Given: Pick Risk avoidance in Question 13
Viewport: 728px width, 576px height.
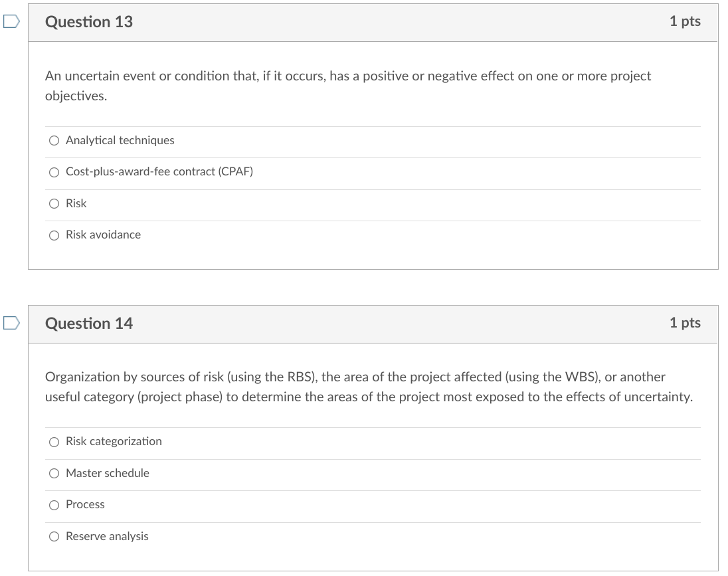Looking at the screenshot, I should (54, 235).
